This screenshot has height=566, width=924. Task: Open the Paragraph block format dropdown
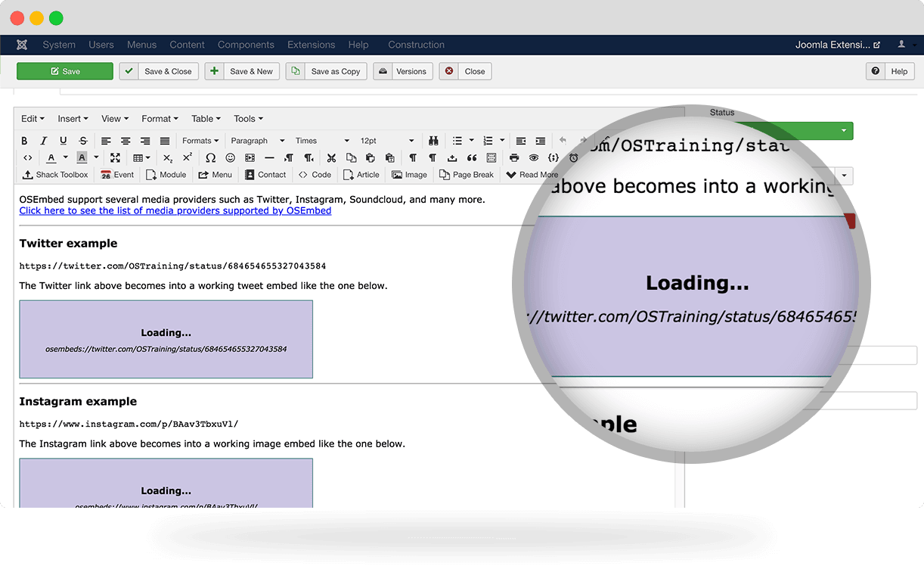pyautogui.click(x=258, y=141)
